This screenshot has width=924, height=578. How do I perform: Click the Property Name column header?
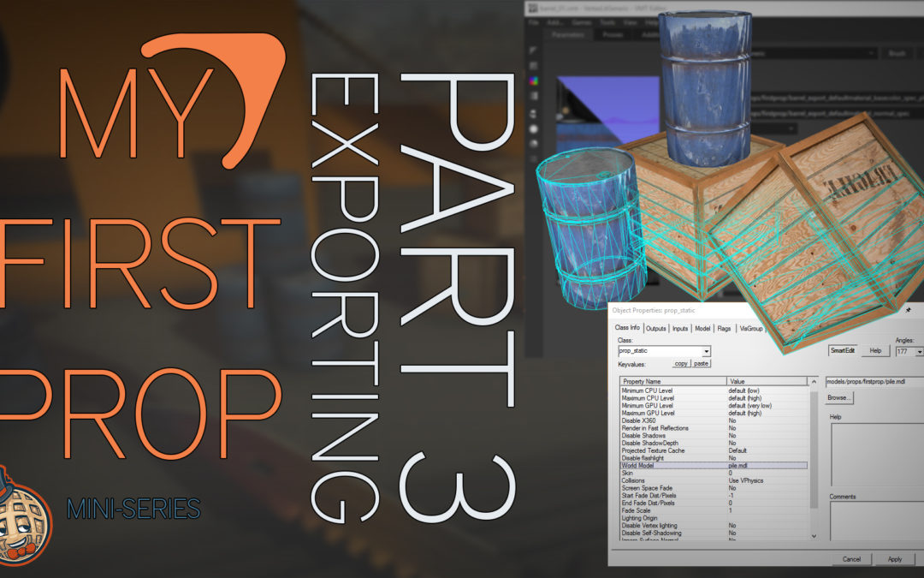coord(673,382)
